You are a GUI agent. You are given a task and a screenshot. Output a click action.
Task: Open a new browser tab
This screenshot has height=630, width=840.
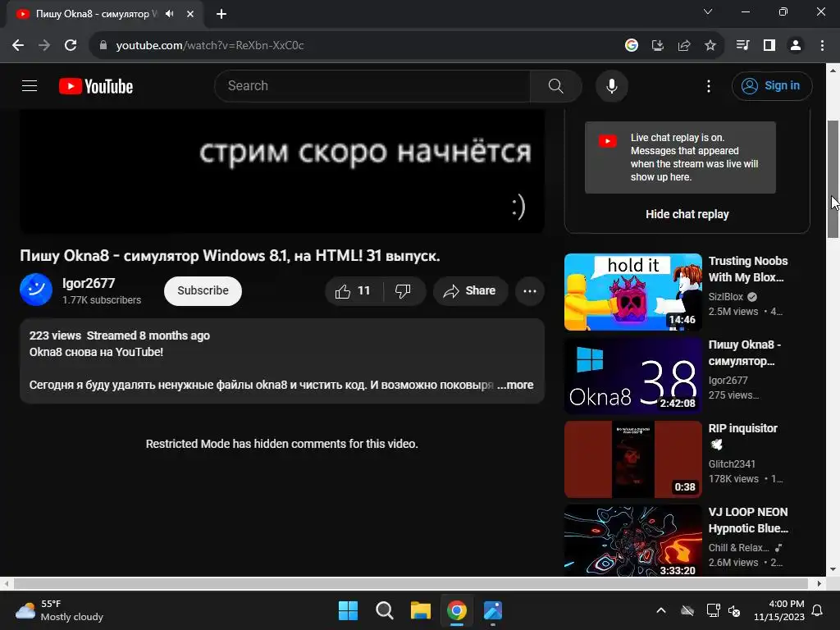(221, 14)
